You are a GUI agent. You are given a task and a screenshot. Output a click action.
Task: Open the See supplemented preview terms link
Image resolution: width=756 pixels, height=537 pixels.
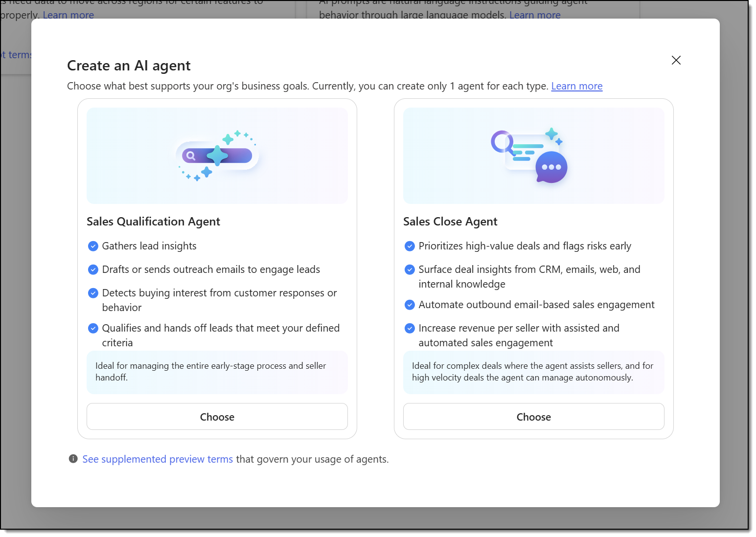[x=158, y=459]
